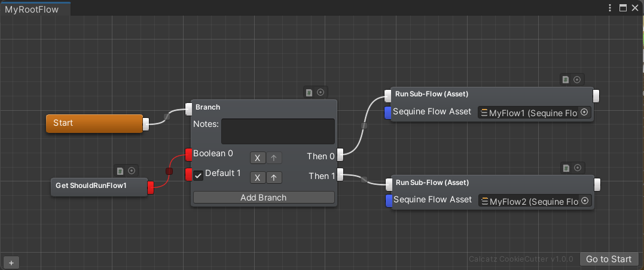The height and width of the screenshot is (270, 644).
Task: Open script icon above MyFlow1 Sub-Flow node
Action: click(566, 80)
